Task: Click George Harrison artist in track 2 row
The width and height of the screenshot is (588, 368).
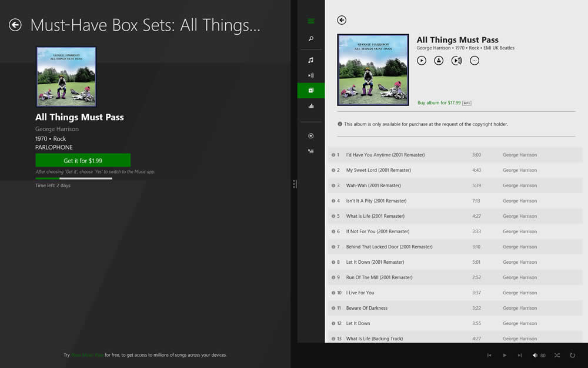Action: coord(520,170)
